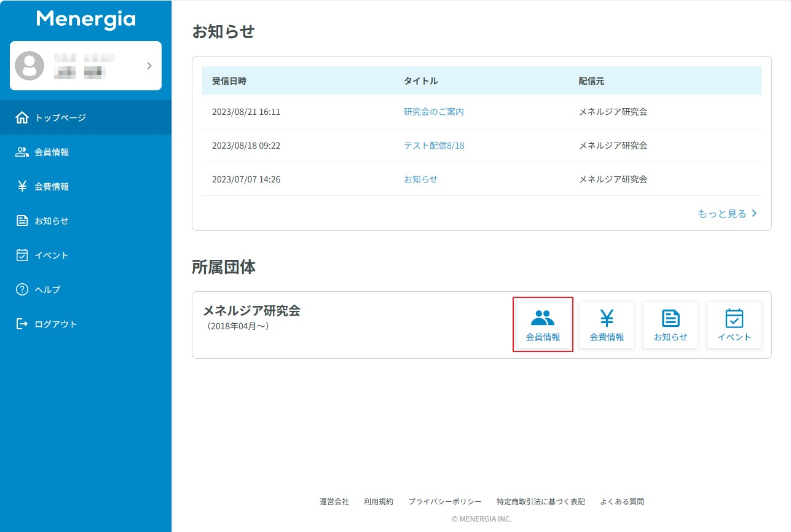This screenshot has height=532, width=791.
Task: Click the 配信元 column header
Action: (592, 80)
